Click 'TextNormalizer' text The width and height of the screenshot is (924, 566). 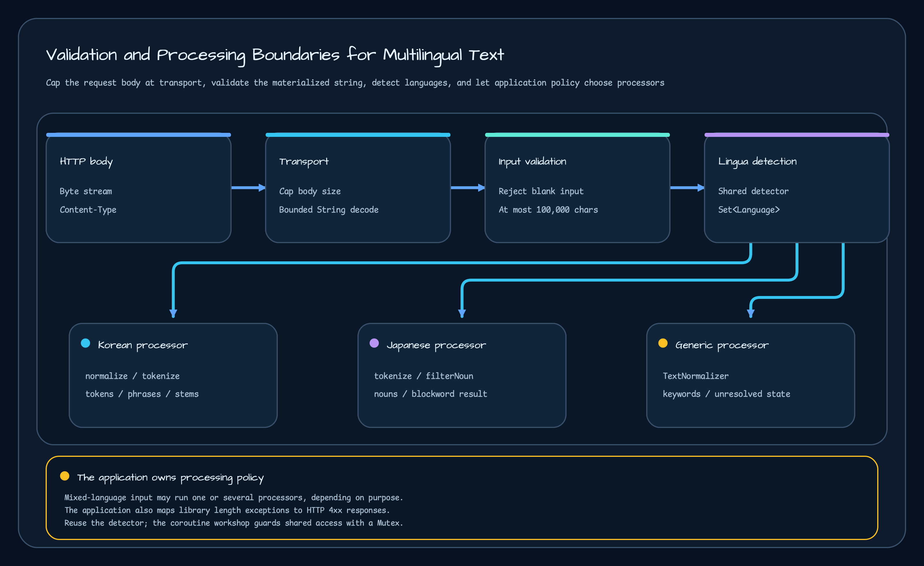click(696, 376)
